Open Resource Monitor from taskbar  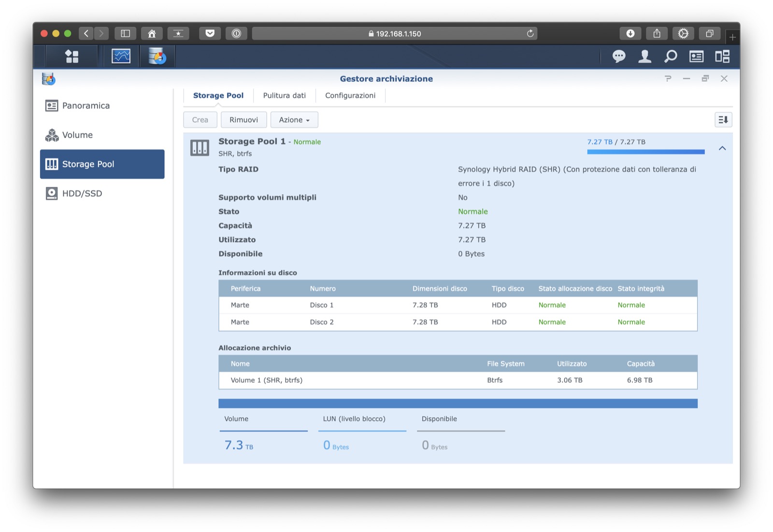(x=121, y=56)
